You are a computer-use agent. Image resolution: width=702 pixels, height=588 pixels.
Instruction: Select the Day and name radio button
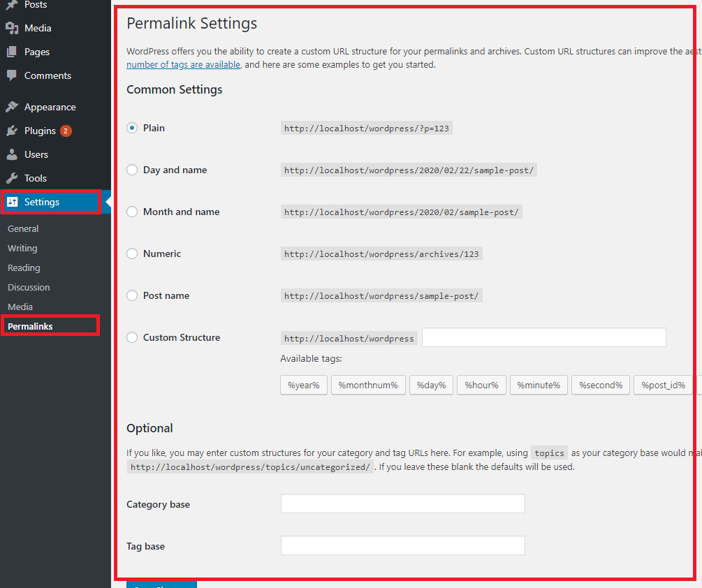pyautogui.click(x=131, y=170)
